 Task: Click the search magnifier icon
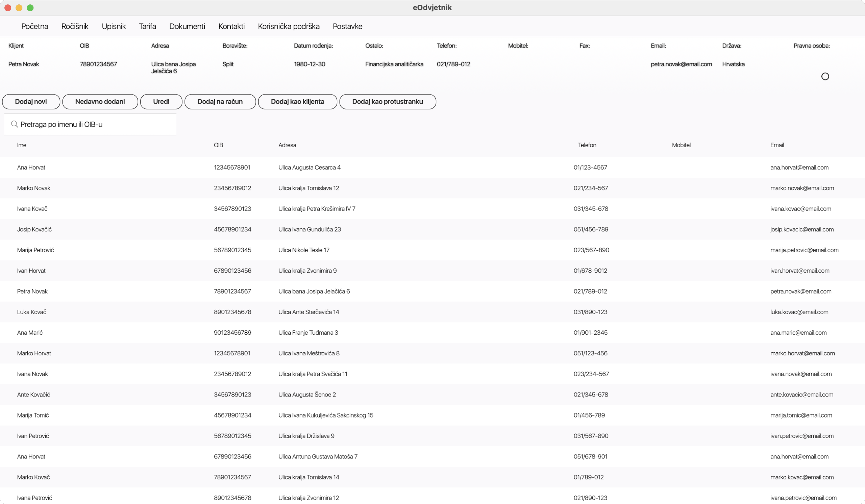point(14,124)
